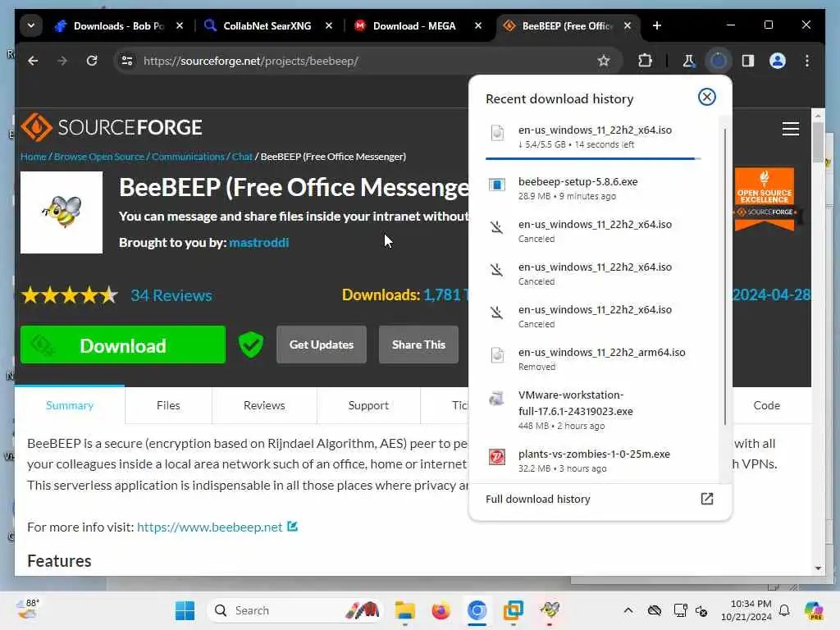
Task: Click the SourceForge logo
Action: [x=111, y=127]
